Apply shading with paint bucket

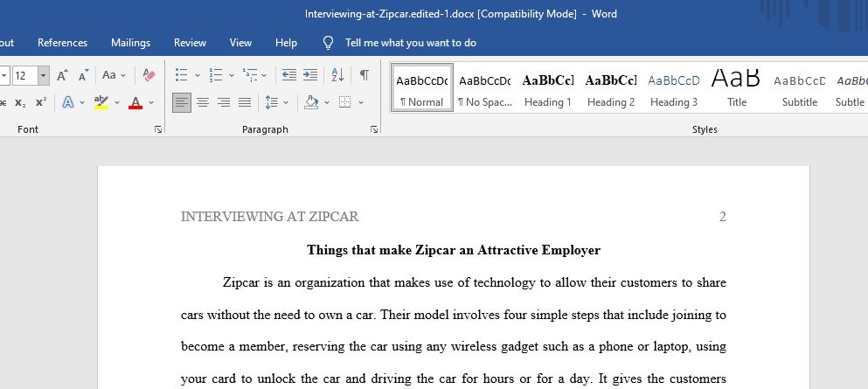point(312,102)
